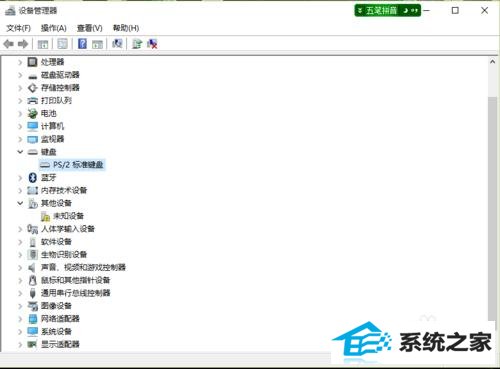Select the 内存技术设备 label

pos(64,190)
